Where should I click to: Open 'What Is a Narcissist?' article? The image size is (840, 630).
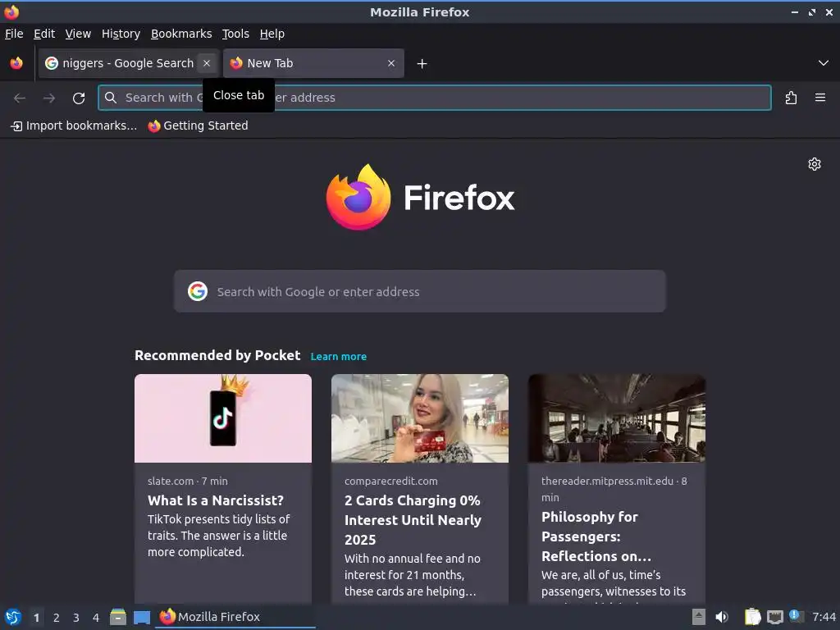(x=216, y=500)
